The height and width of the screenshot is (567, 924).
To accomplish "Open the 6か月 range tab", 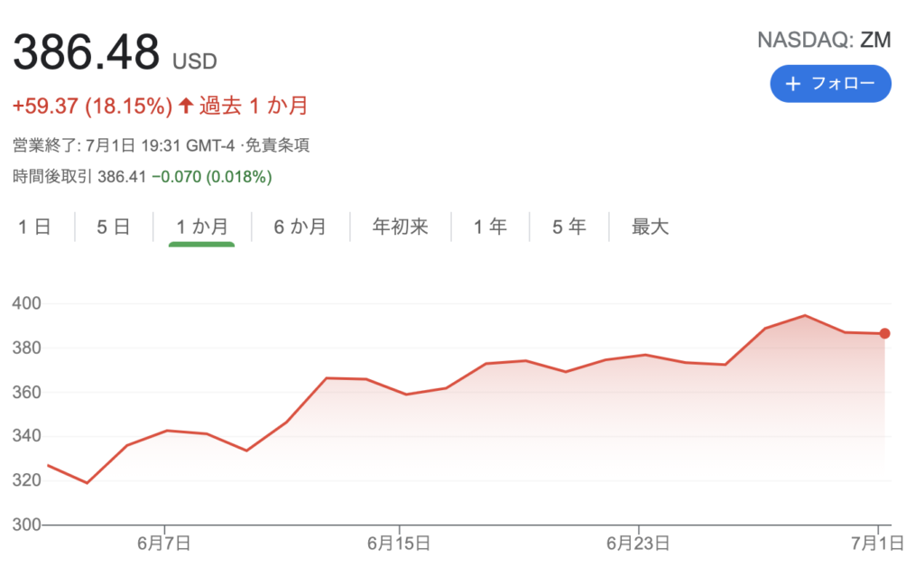I will pyautogui.click(x=300, y=227).
